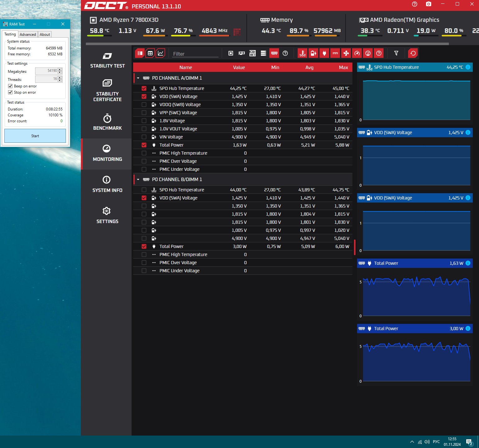This screenshot has height=448, width=479.
Task: Check VPP (SWC) Voltage checkbox
Action: click(144, 113)
